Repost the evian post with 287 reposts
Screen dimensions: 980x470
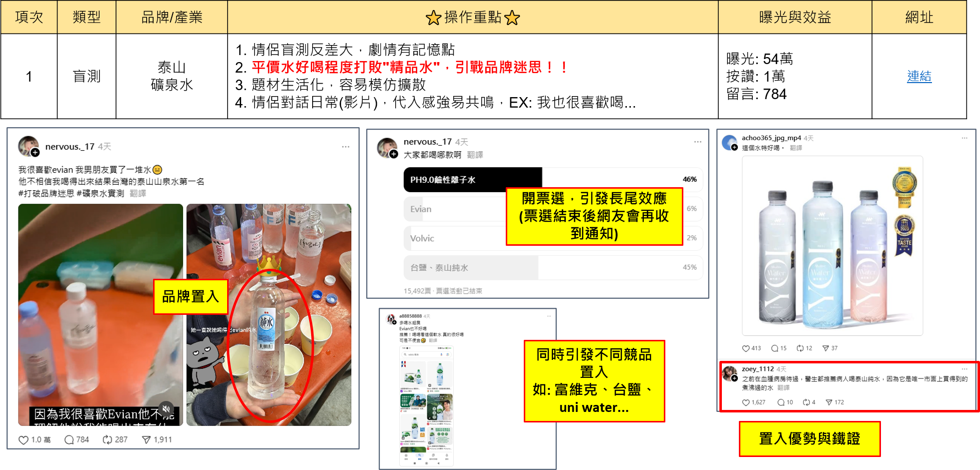tap(115, 439)
